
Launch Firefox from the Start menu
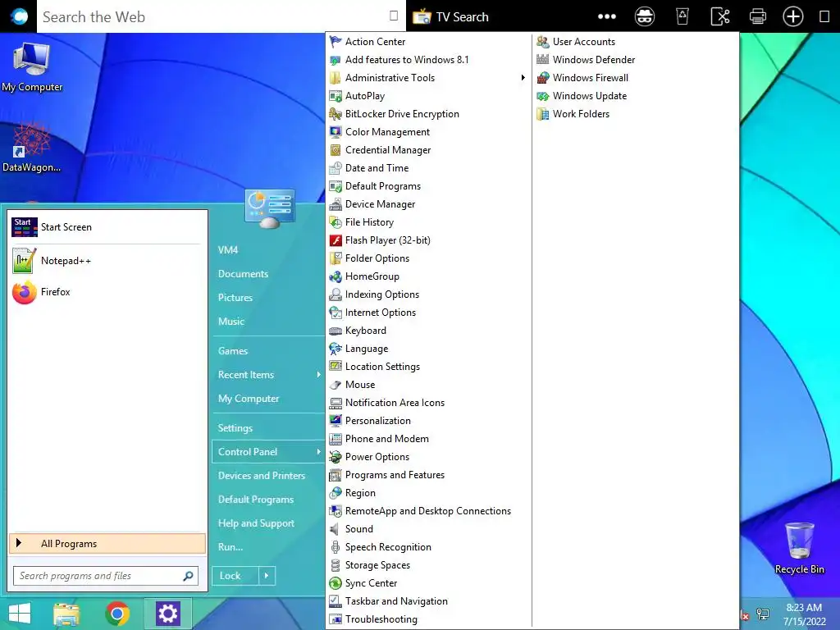(24, 292)
